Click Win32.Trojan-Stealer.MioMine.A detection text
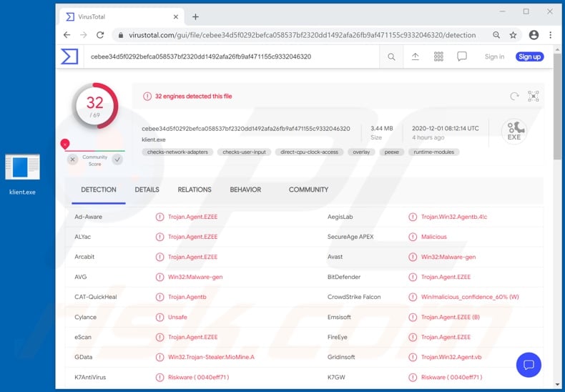Screen dimensions: 565x392 tap(211, 358)
